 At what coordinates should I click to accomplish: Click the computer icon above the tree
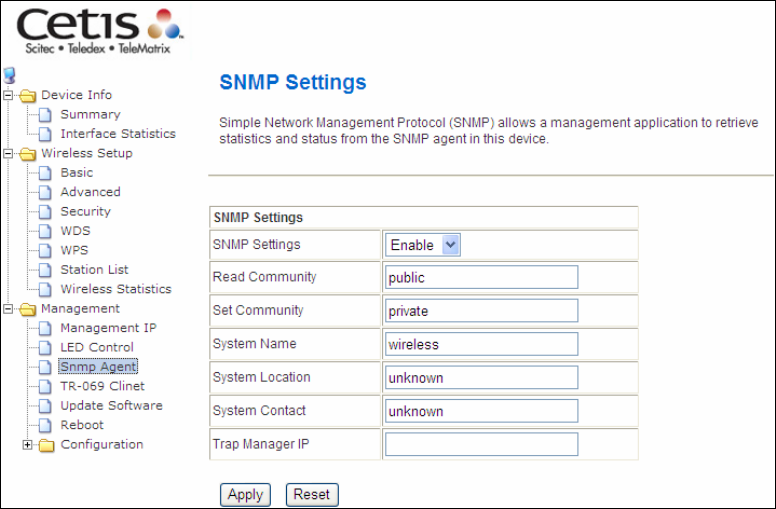coord(9,75)
